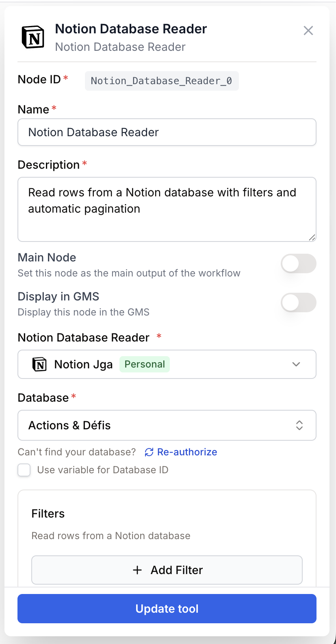
Task: Click the Node ID value Notion_Database_Reader_0
Action: (162, 80)
